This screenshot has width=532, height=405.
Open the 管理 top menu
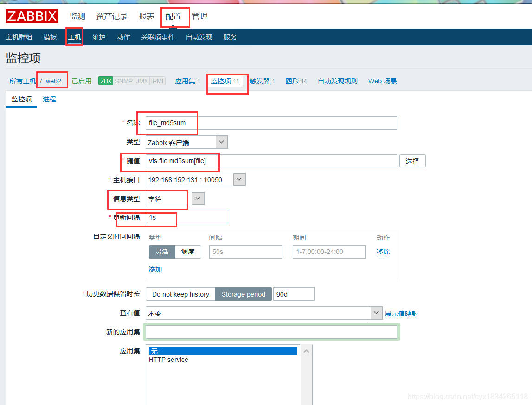200,16
